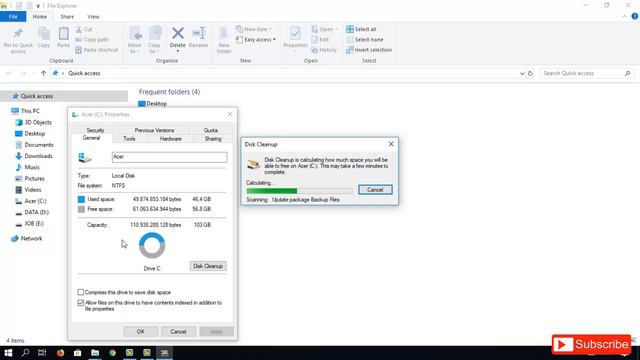
Task: Switch to the Home ribbon tab
Action: coord(40,17)
